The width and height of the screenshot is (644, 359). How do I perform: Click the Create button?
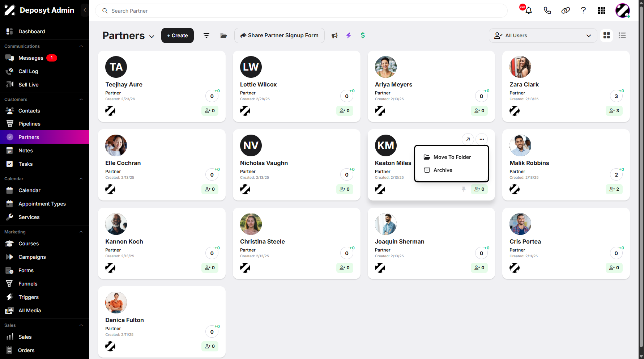pos(178,35)
